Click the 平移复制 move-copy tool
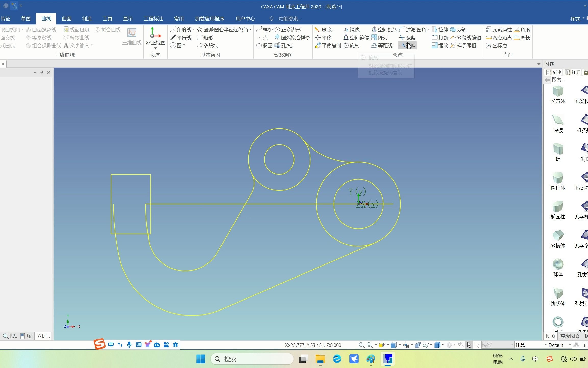 [x=328, y=45]
